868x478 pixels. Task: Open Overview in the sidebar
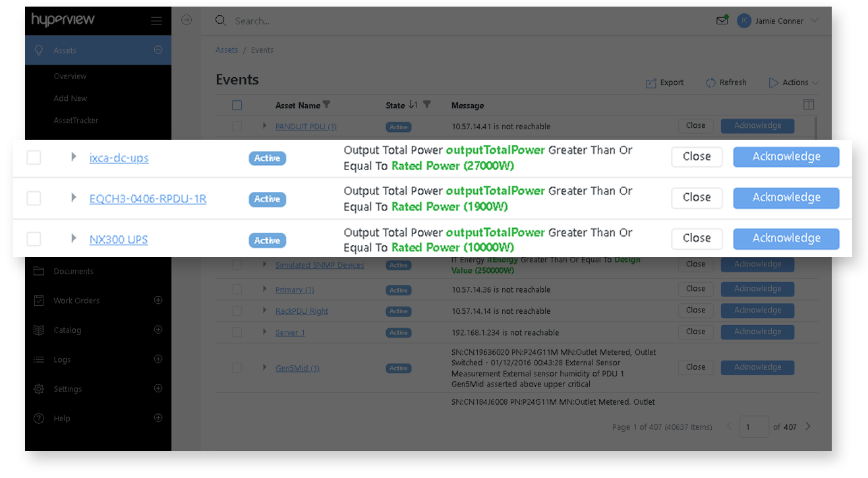(x=71, y=76)
